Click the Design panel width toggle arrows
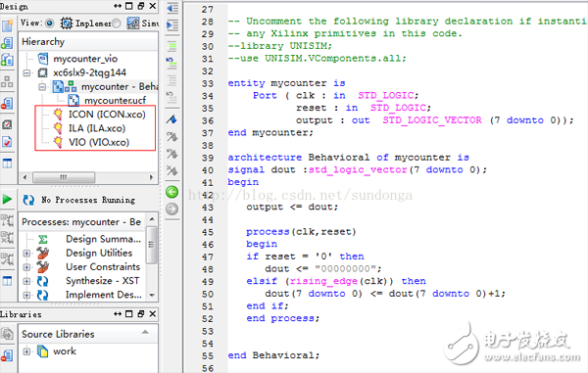Viewport: 588px width, 373px height. (118, 6)
